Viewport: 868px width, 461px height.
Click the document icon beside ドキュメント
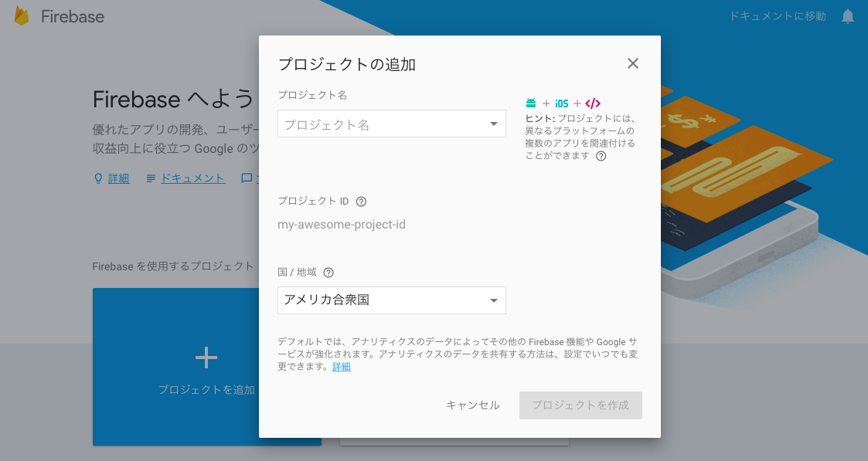153,178
